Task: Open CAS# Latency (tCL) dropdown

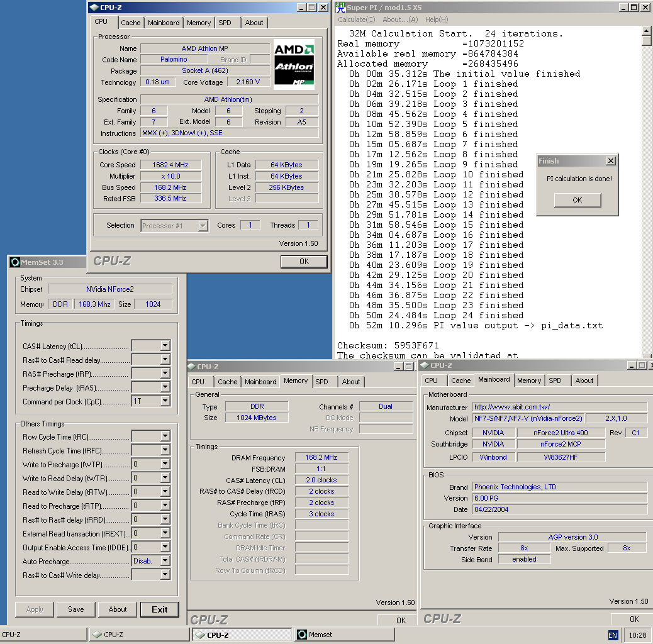Action: coord(165,345)
